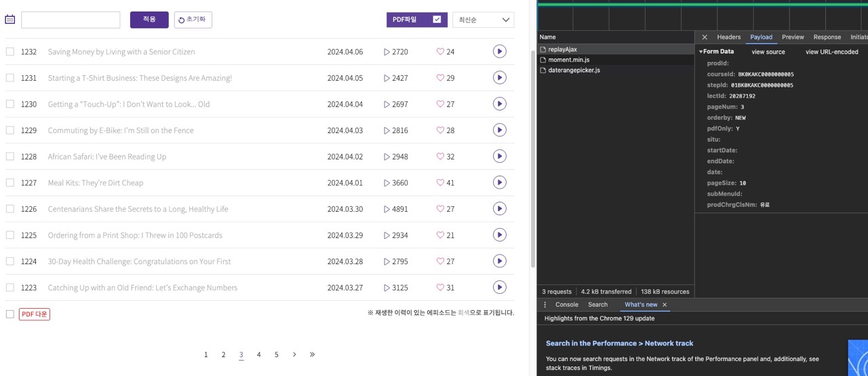Like episode 1226 heart icon
This screenshot has height=376, width=868.
(440, 209)
